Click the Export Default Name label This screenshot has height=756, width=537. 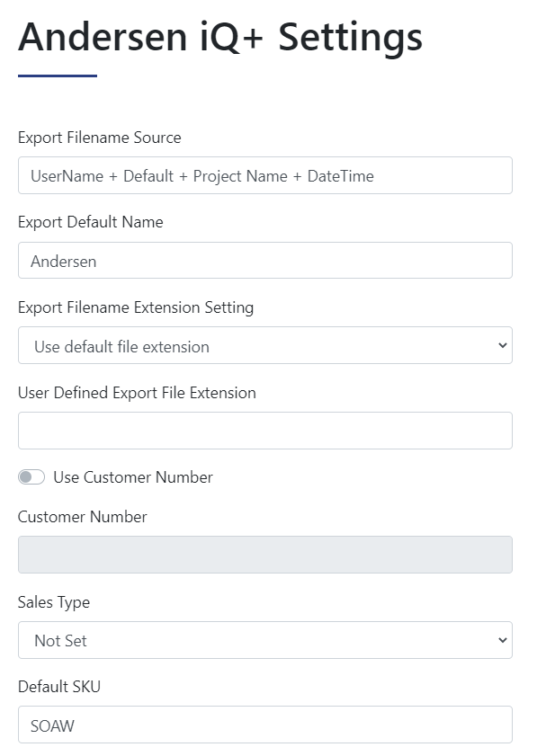(90, 222)
